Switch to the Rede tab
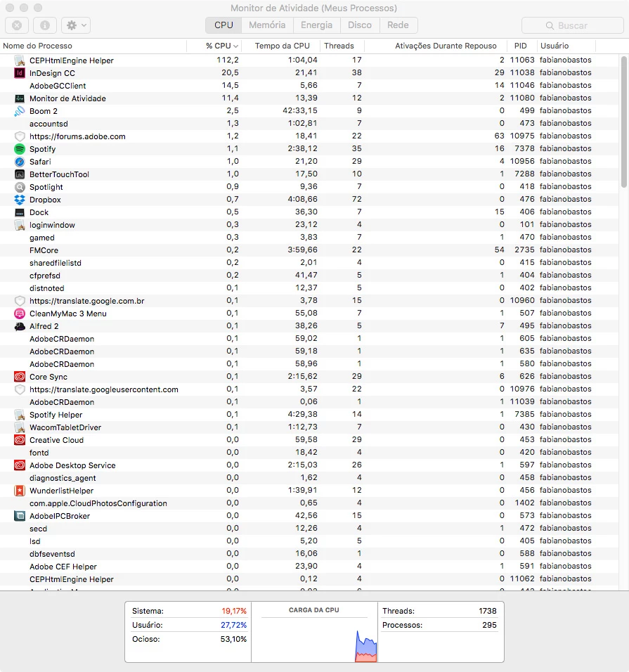The width and height of the screenshot is (629, 672). click(x=398, y=25)
